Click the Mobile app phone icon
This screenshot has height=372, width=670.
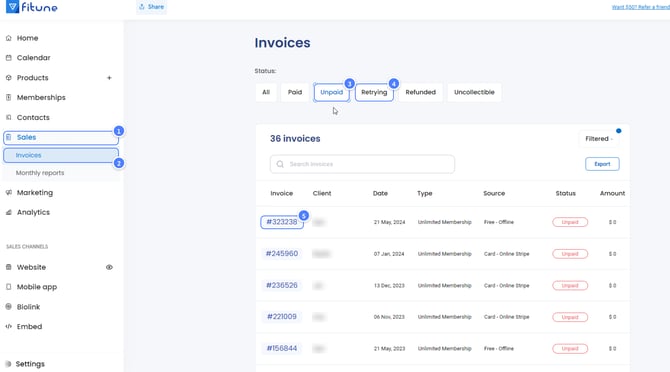click(x=9, y=287)
